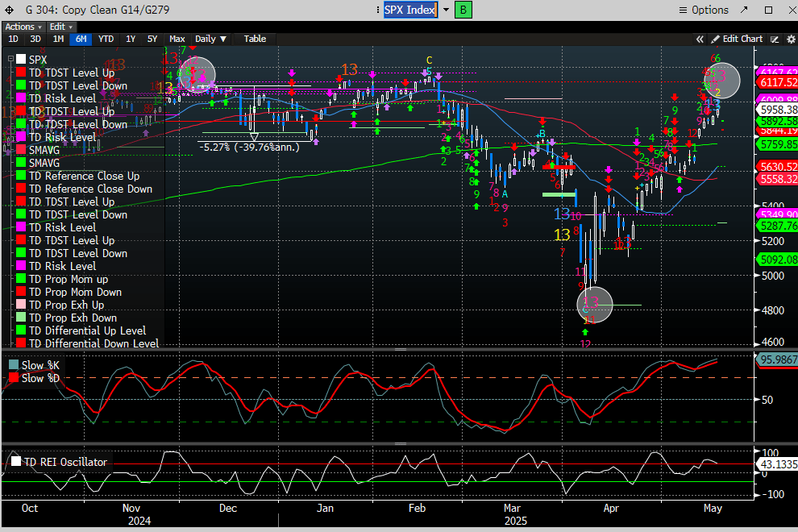
Task: Click the move-window crosshair icon beside G 304
Action: tap(9, 10)
